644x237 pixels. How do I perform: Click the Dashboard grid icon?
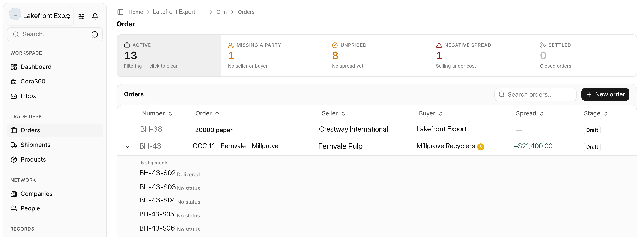pos(14,67)
